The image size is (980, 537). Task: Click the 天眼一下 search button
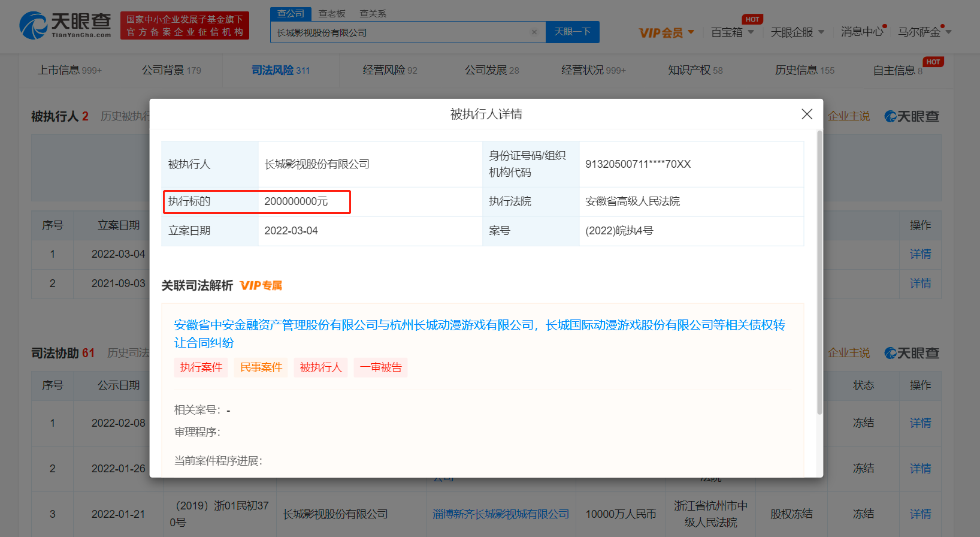573,32
